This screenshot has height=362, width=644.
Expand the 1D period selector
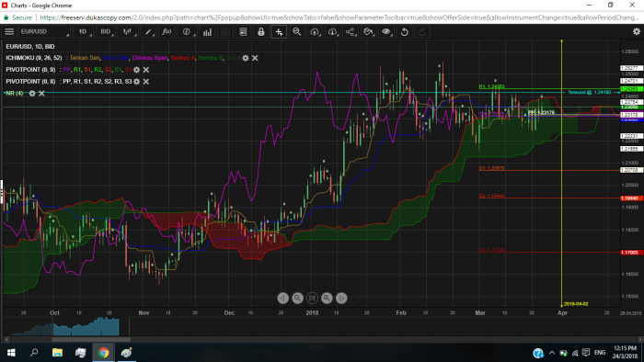coord(84,31)
